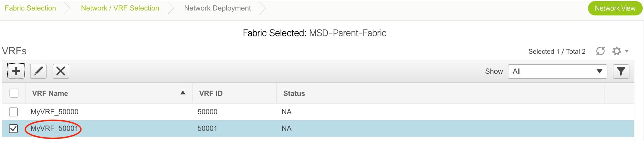
Task: Open the Show All dropdown
Action: (557, 71)
